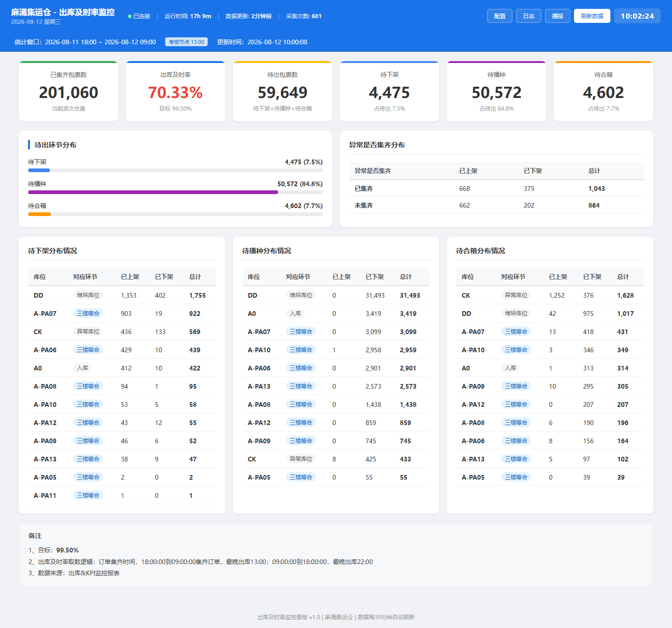Click the 待合箱 4,602 card

pos(603,91)
